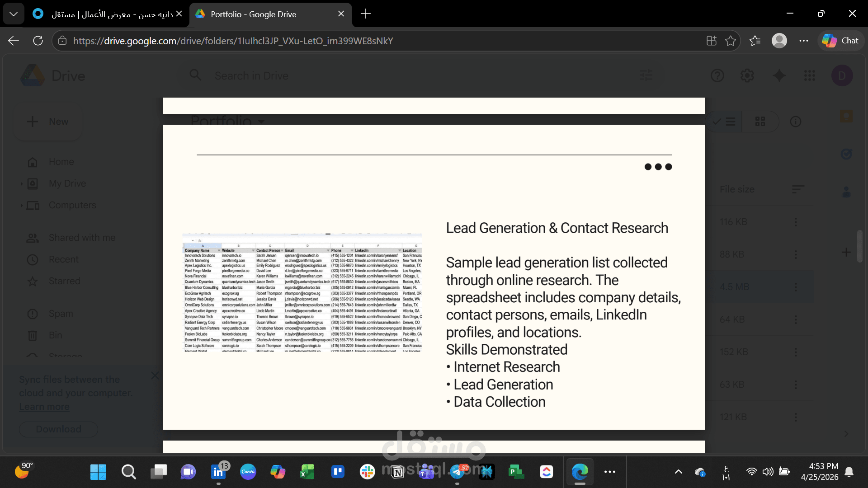Open the tab actions menu chevron
The image size is (868, 488).
[x=14, y=14]
